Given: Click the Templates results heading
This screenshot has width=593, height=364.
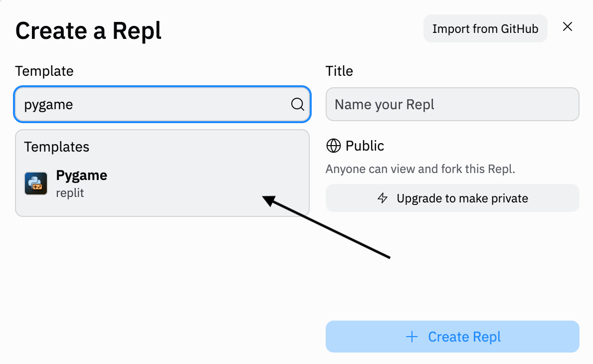Looking at the screenshot, I should click(x=57, y=147).
